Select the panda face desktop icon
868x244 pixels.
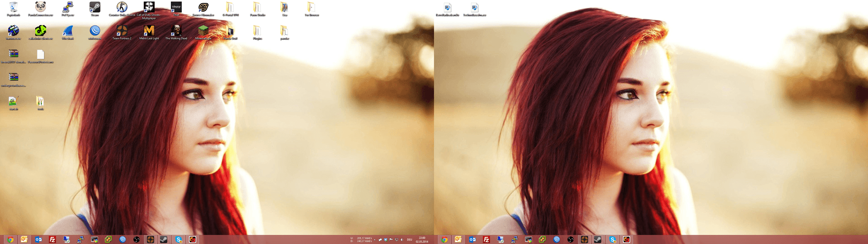[x=41, y=8]
